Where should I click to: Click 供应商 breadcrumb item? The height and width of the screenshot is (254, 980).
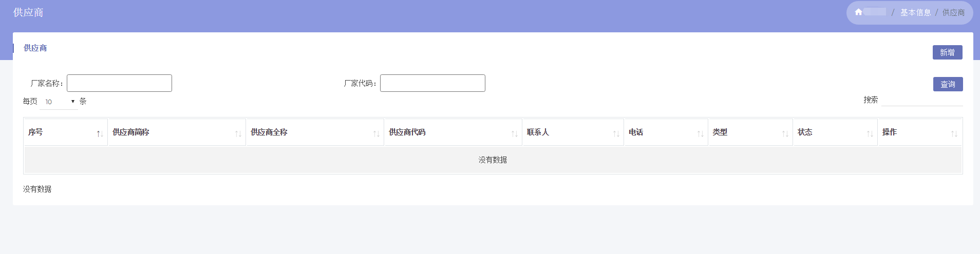click(953, 12)
